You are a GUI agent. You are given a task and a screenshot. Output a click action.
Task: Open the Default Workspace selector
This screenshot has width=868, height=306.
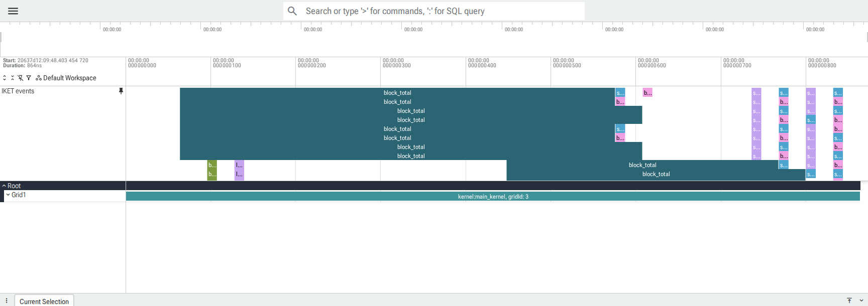[69, 78]
